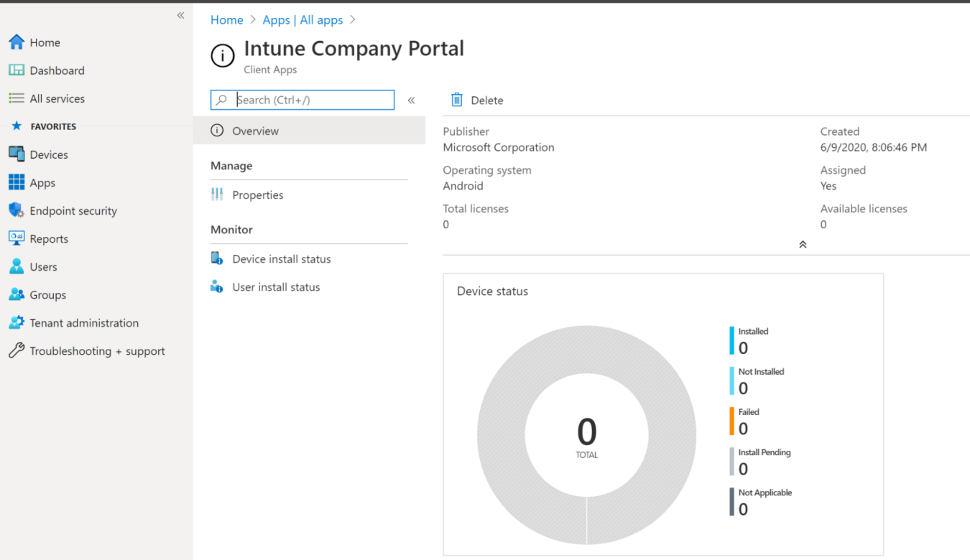970x560 pixels.
Task: Open Devices via its sidebar icon
Action: point(17,154)
